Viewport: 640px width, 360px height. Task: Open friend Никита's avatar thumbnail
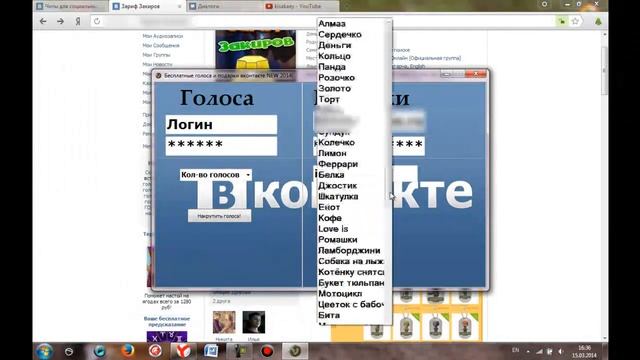(224, 322)
